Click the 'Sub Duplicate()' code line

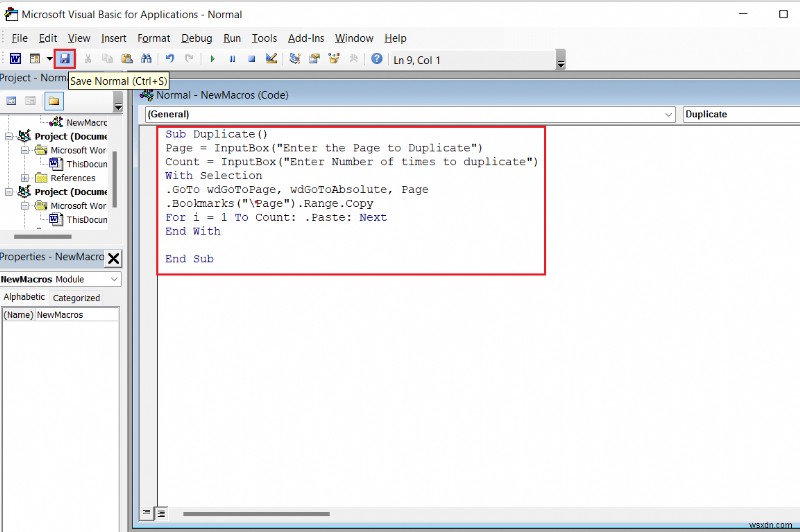216,134
